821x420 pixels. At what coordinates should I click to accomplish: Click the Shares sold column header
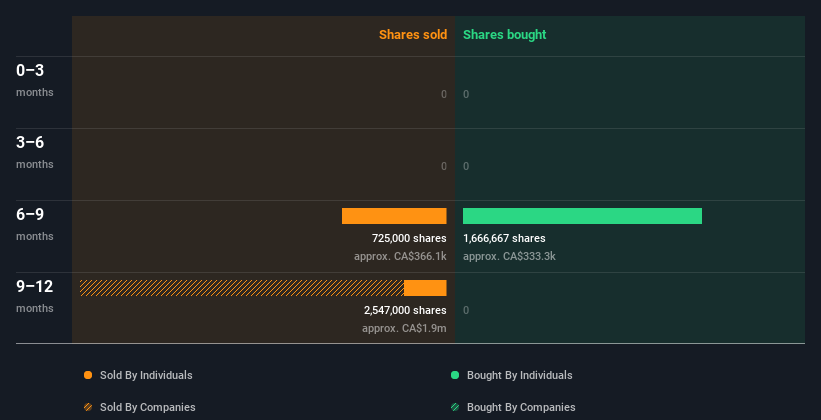coord(413,35)
